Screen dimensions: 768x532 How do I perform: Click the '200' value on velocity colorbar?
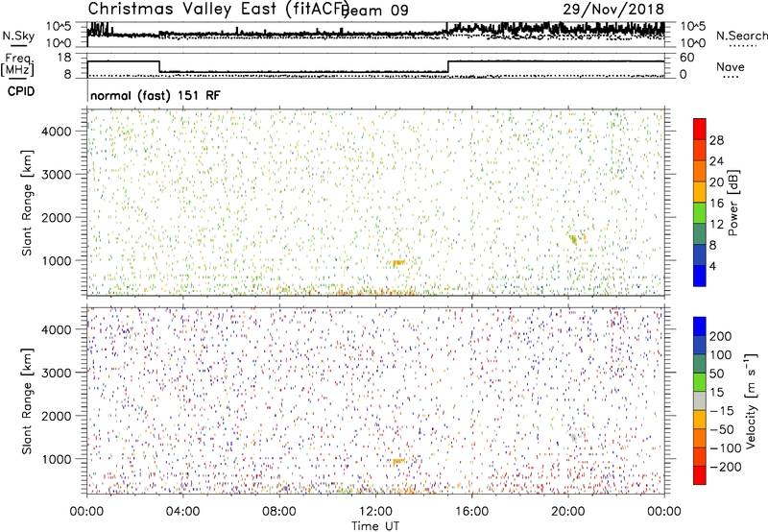(x=721, y=336)
